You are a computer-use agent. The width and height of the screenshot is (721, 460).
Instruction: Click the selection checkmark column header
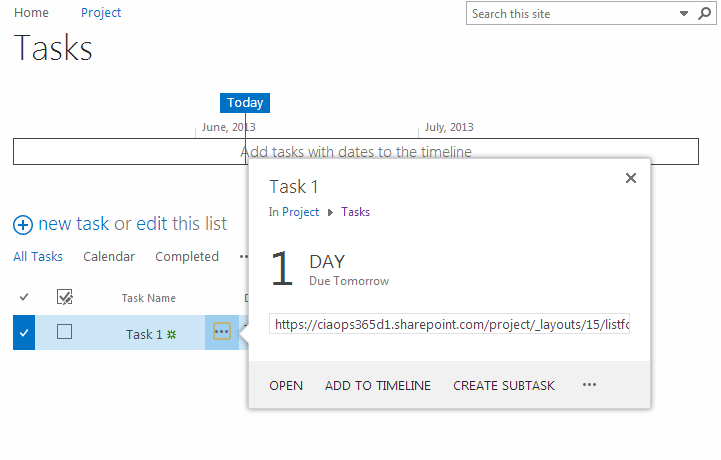tap(24, 297)
